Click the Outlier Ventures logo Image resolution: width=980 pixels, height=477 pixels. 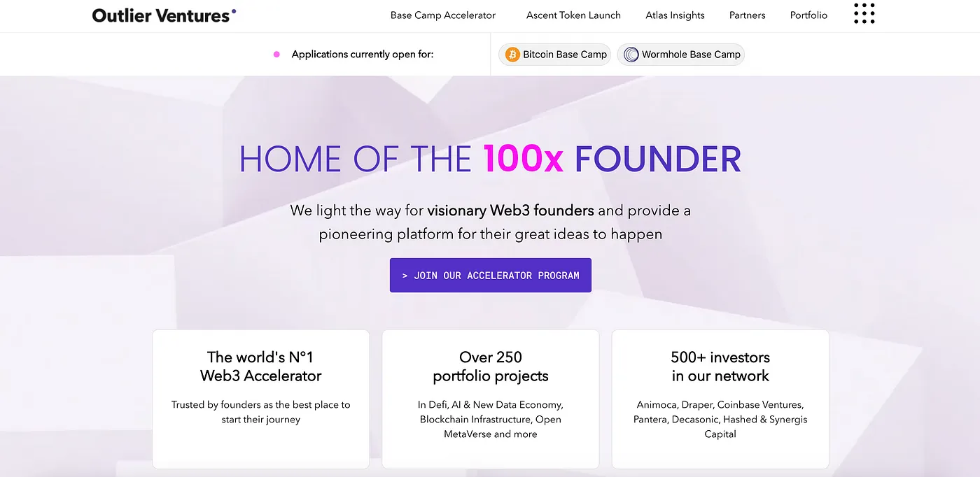(164, 15)
